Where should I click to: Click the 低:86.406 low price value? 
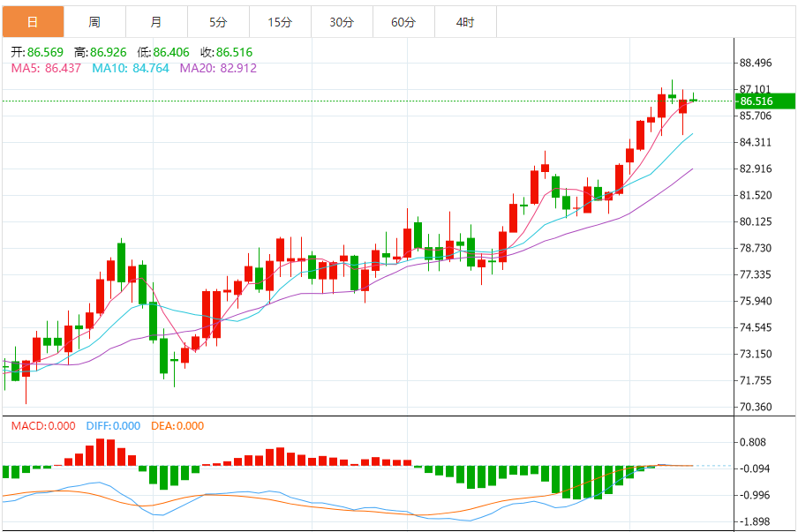click(x=163, y=52)
